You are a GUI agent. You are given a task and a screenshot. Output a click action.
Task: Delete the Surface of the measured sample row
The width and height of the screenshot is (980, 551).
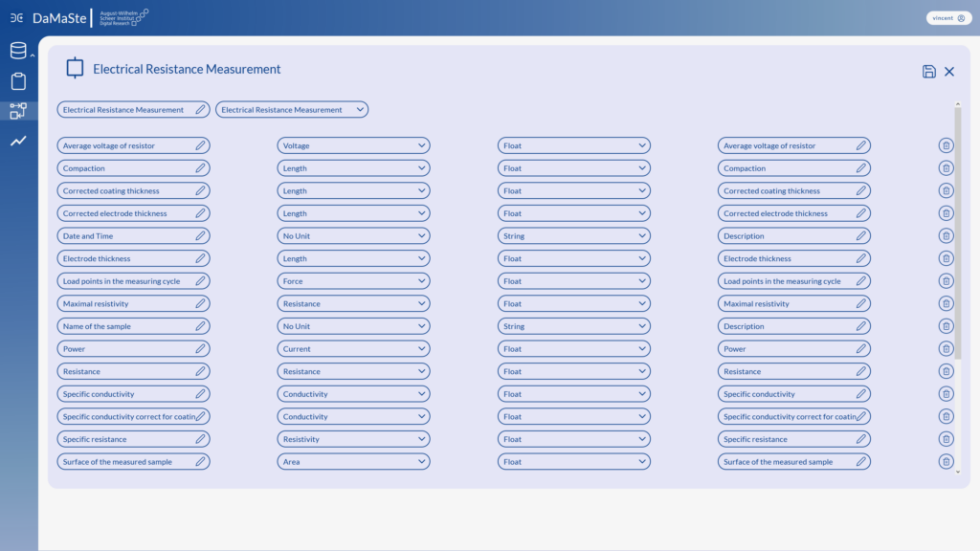[946, 462]
